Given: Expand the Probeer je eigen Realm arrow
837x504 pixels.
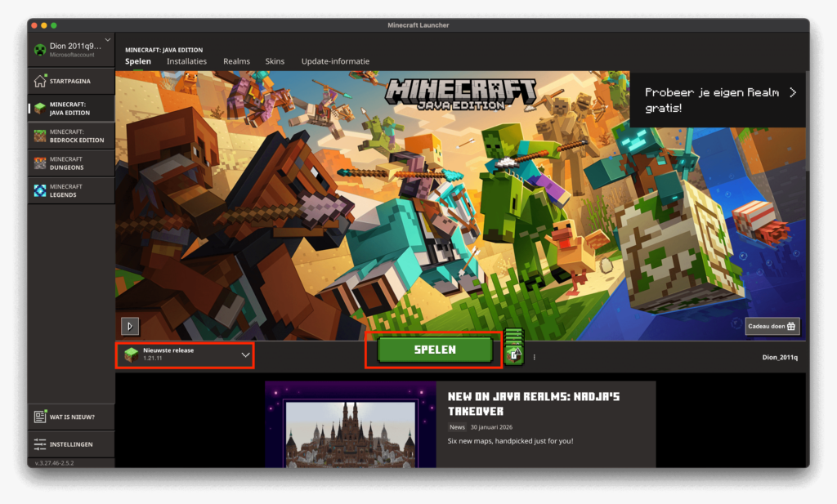Looking at the screenshot, I should (x=792, y=93).
